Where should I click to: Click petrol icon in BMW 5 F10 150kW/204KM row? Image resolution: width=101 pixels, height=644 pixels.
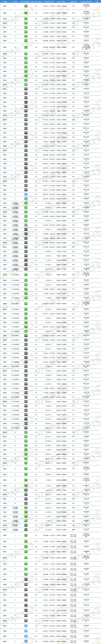(x=26, y=36)
